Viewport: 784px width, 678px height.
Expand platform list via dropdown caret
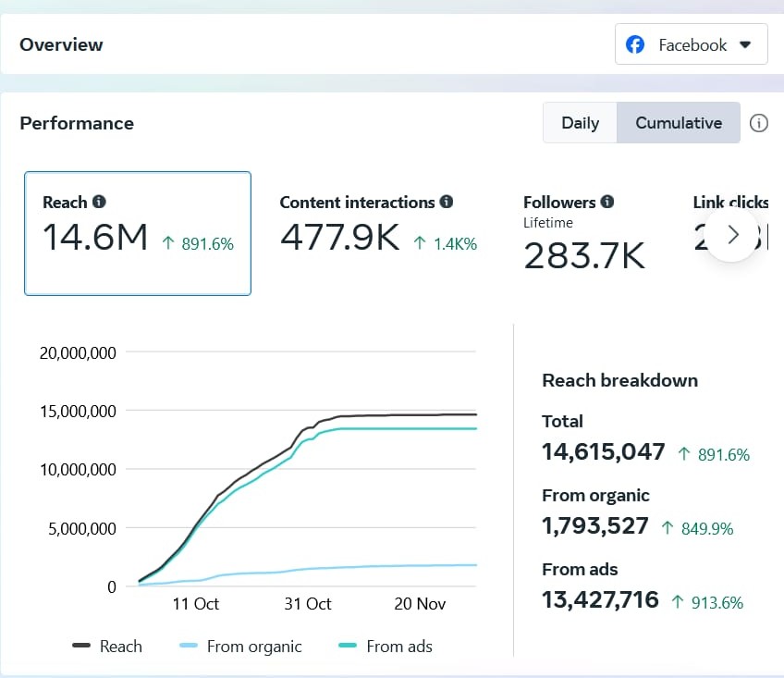click(x=746, y=44)
